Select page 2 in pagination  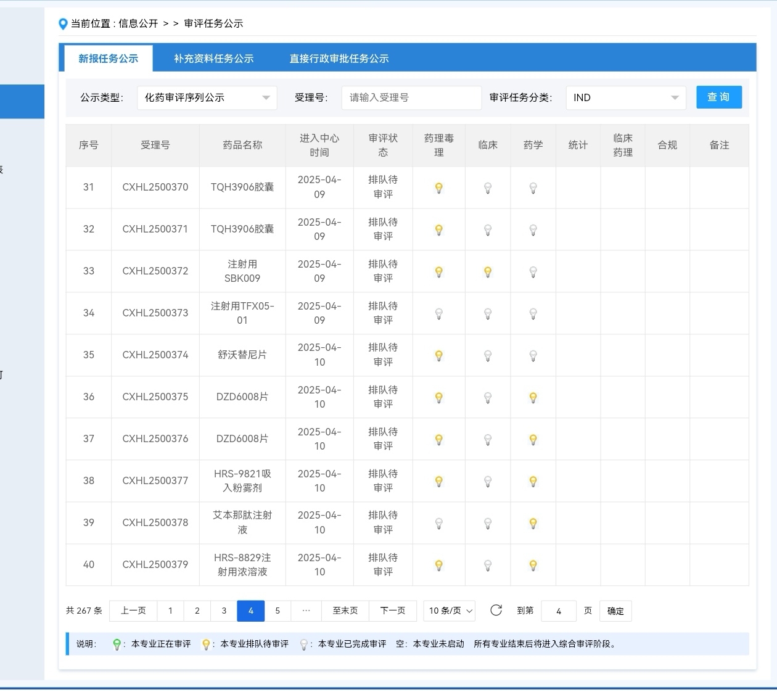tap(197, 611)
